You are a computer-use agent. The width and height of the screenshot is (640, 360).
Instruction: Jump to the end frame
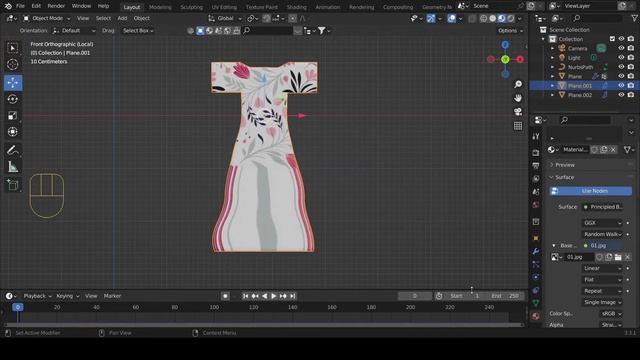(293, 296)
